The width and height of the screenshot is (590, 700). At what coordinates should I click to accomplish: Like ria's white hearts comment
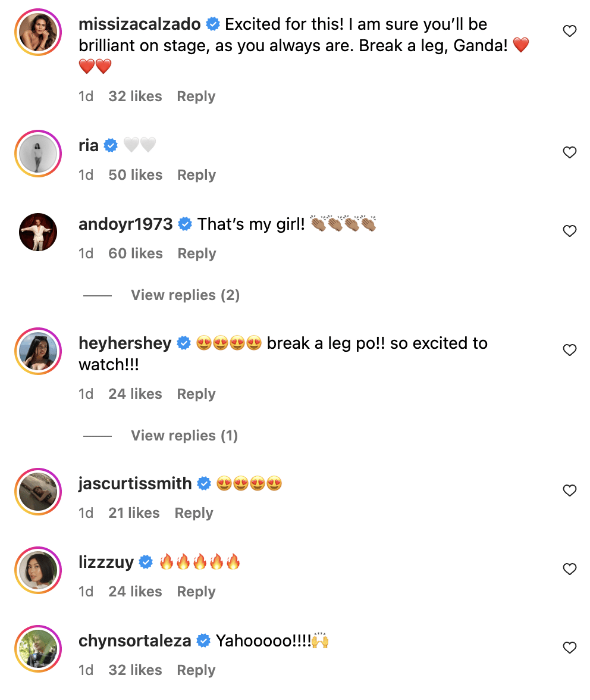tap(569, 153)
